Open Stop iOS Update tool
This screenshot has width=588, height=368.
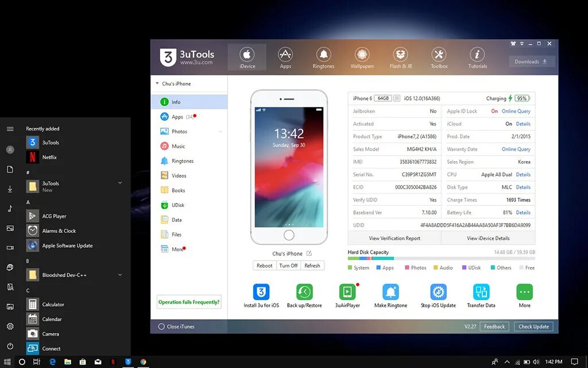(438, 296)
